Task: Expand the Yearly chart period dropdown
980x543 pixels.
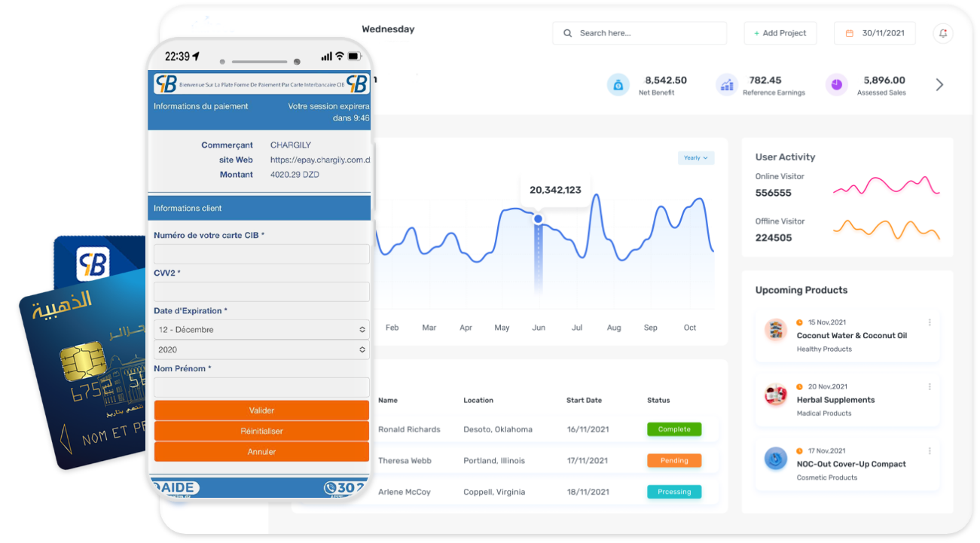Action: pos(695,158)
